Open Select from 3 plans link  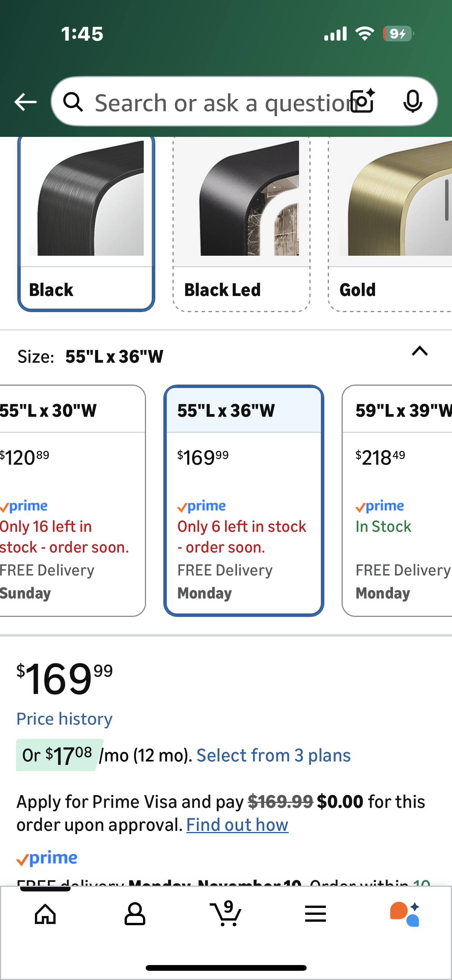click(273, 755)
